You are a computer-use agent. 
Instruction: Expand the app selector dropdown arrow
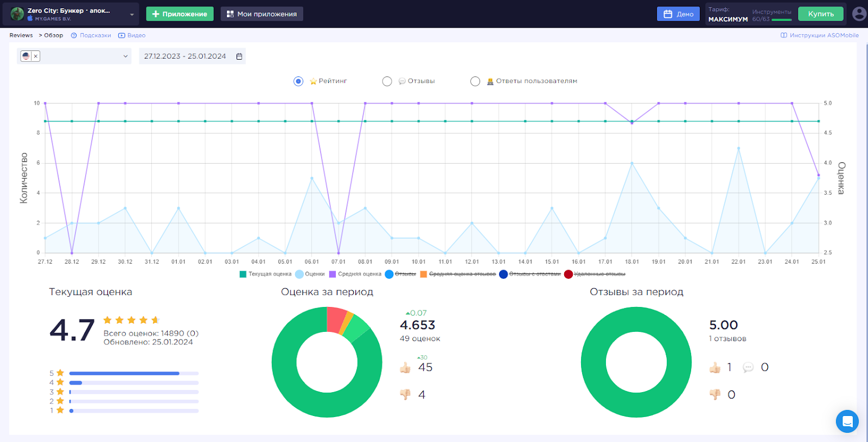(132, 15)
